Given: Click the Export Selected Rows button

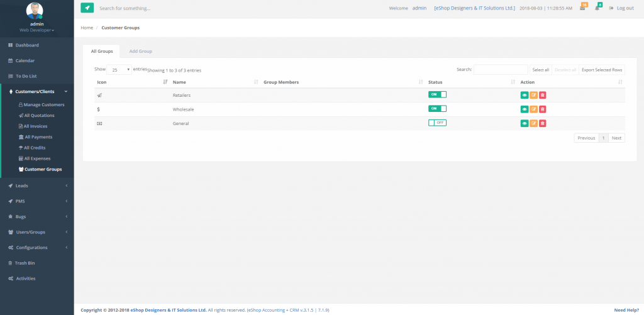Looking at the screenshot, I should 602,70.
